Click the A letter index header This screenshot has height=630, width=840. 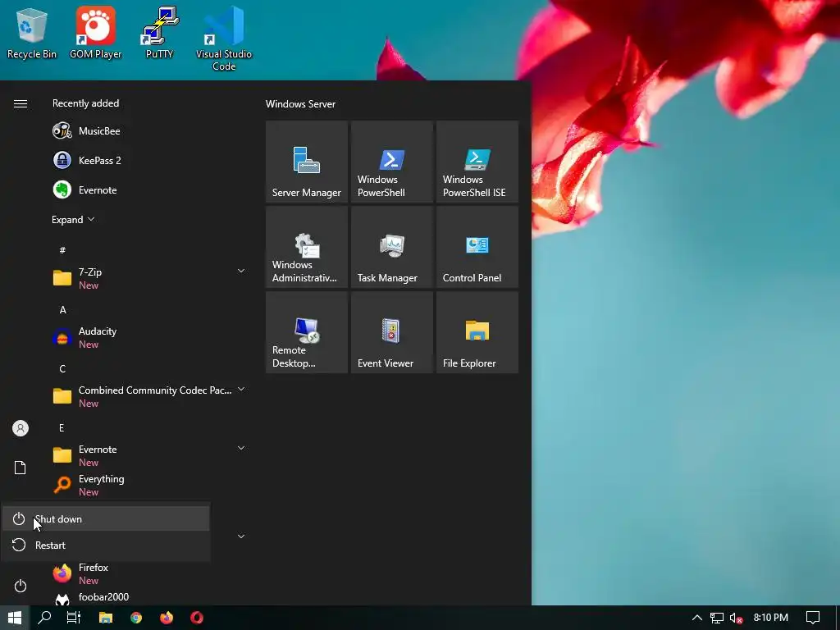(x=62, y=309)
